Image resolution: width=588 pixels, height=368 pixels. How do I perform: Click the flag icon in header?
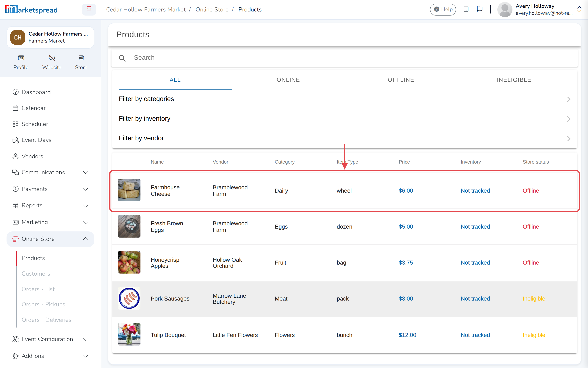pos(479,9)
